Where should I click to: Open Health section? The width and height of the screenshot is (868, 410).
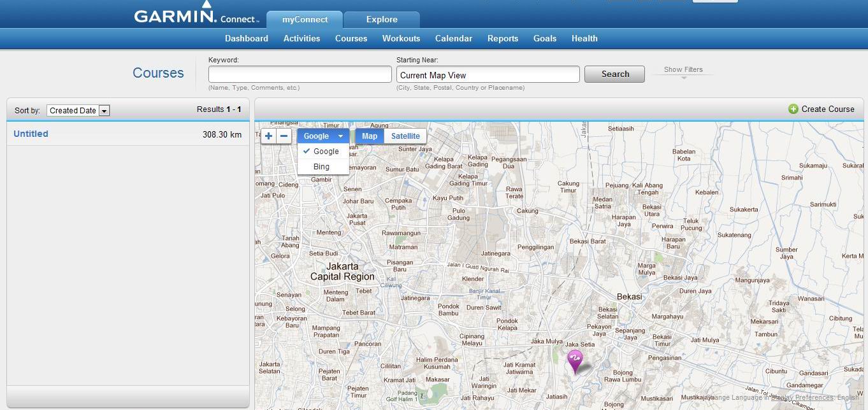pos(584,38)
